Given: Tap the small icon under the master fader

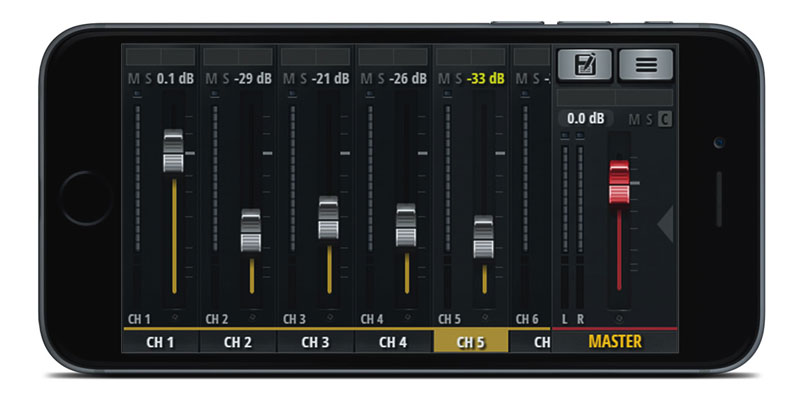Looking at the screenshot, I should click(x=619, y=319).
